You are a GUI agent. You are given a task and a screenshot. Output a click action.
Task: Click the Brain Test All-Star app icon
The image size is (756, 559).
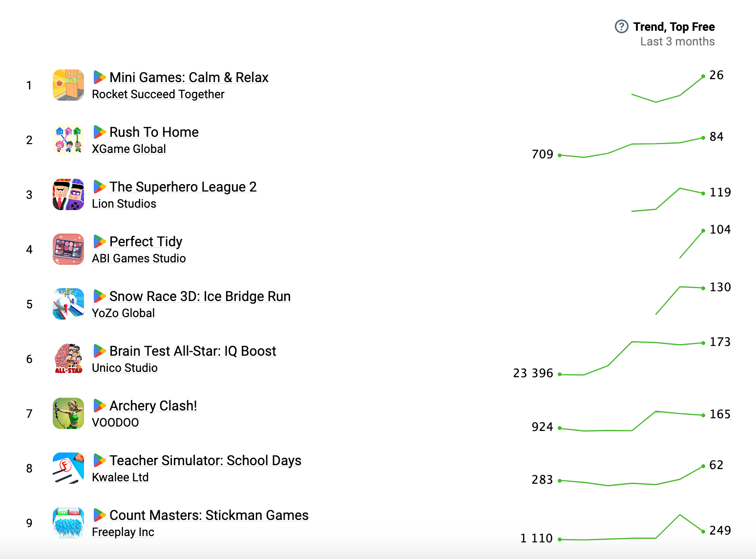[x=68, y=359]
